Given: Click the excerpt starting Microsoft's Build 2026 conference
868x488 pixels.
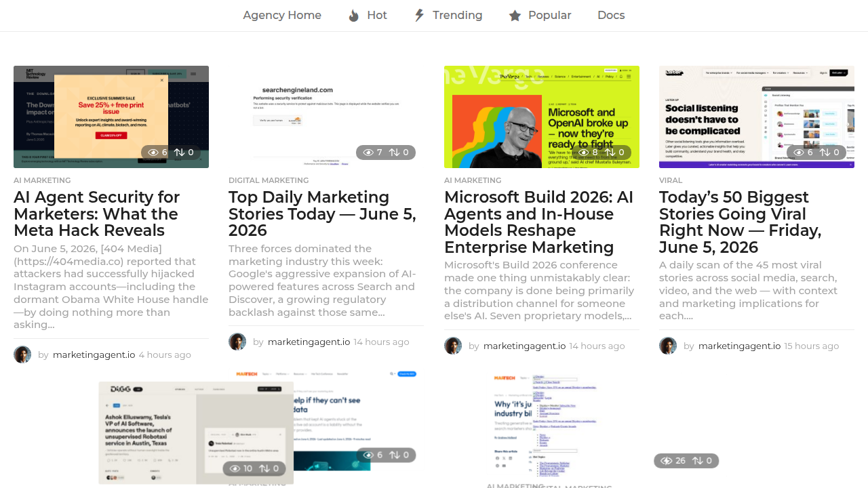Looking at the screenshot, I should point(539,290).
